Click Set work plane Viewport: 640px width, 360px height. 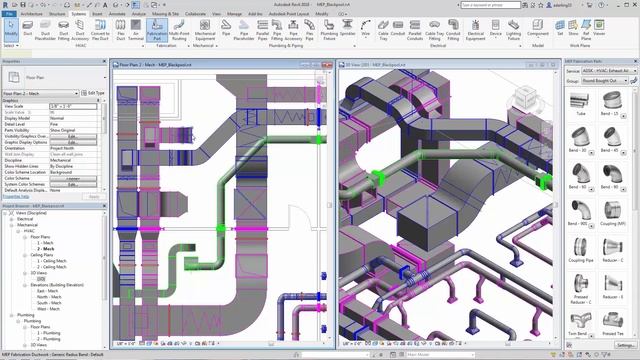(560, 28)
